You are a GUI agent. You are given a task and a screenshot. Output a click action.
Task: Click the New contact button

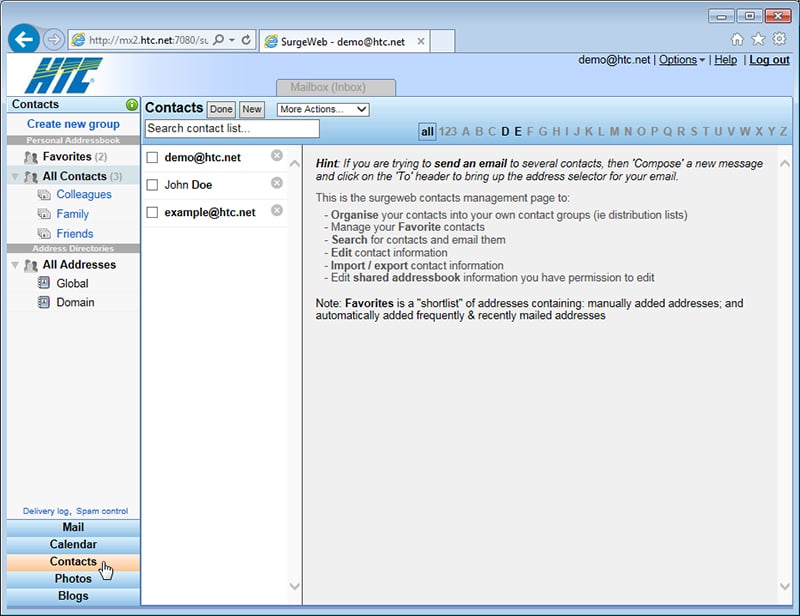click(252, 109)
